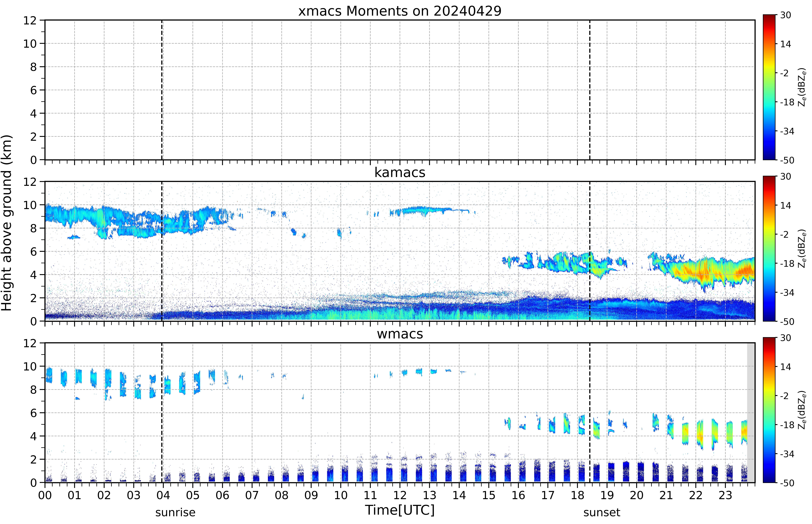This screenshot has height=524, width=812.
Task: Click the 'sunrise' label below the time axis
Action: coord(175,512)
